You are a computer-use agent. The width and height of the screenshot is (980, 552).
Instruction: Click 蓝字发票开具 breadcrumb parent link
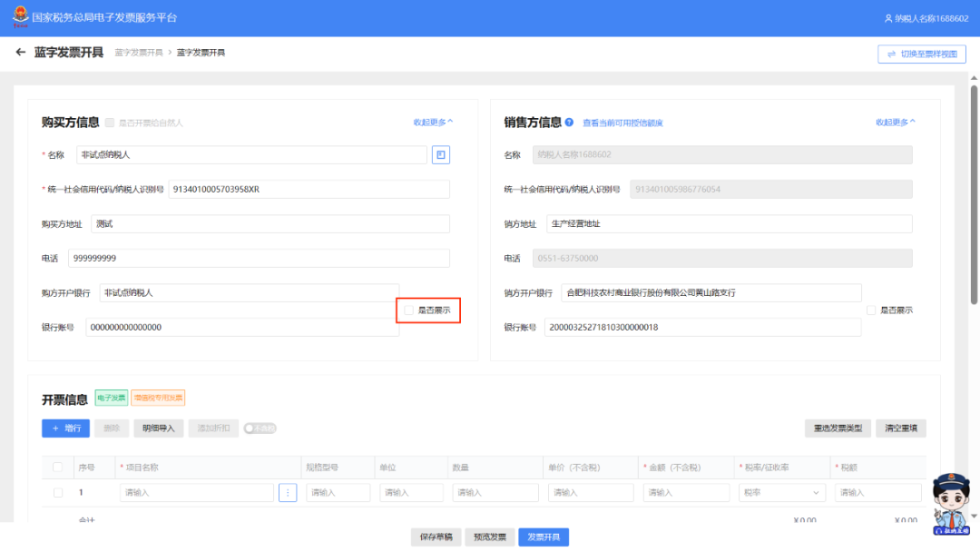pos(139,53)
